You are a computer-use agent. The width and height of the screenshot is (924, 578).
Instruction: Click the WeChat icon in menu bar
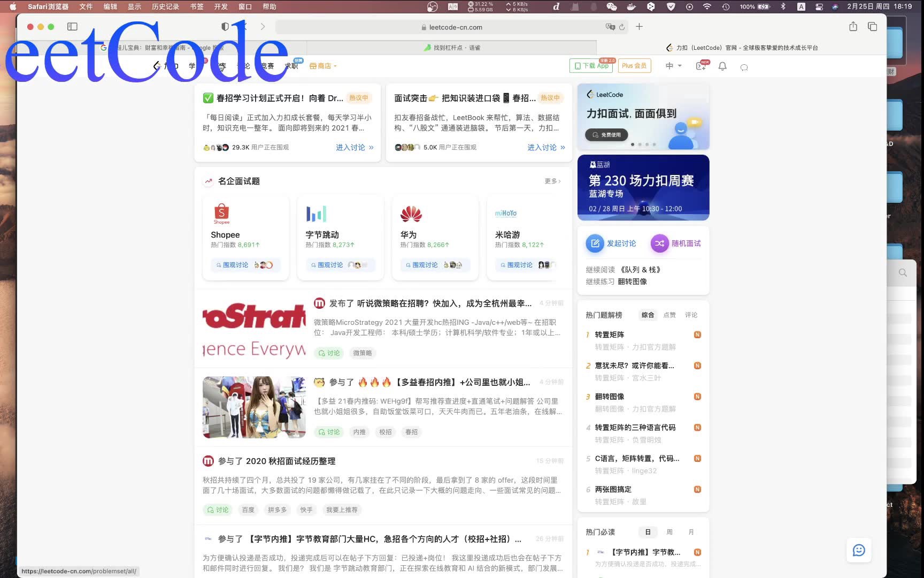tap(611, 6)
